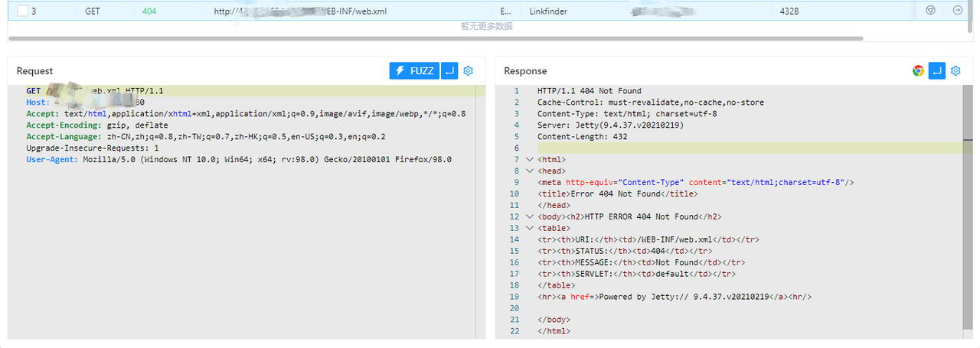The height and width of the screenshot is (348, 980).
Task: Click the 'Host:' header line in Request
Action: (x=85, y=102)
